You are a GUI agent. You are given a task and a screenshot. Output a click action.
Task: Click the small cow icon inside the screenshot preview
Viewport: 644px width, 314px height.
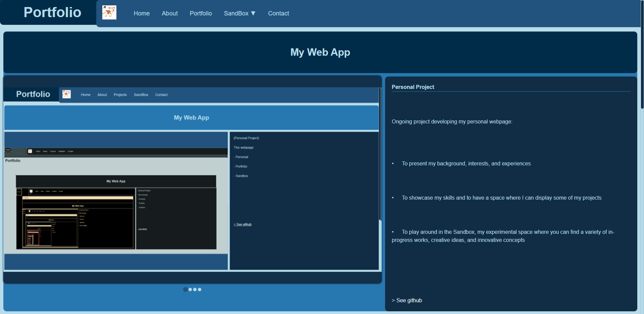pos(67,94)
